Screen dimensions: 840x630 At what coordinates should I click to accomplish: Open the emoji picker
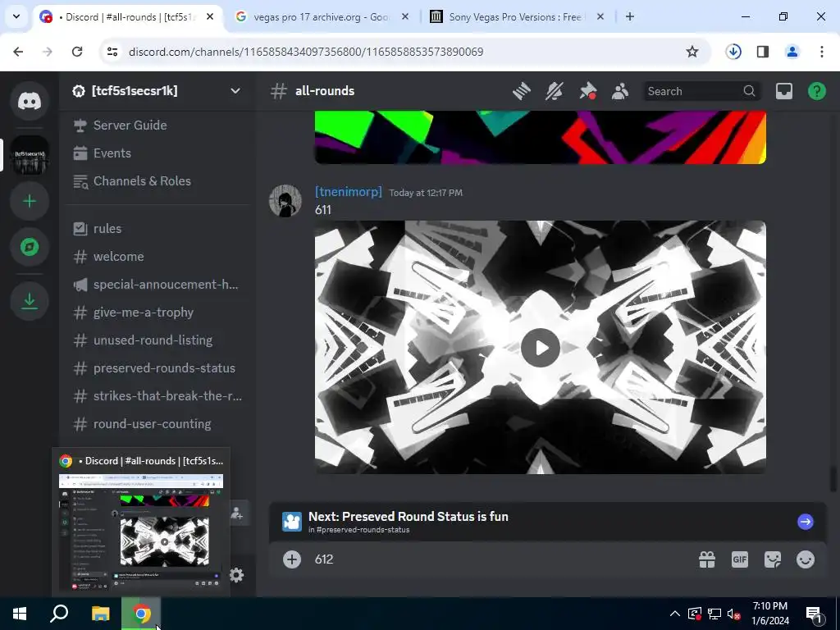[806, 559]
